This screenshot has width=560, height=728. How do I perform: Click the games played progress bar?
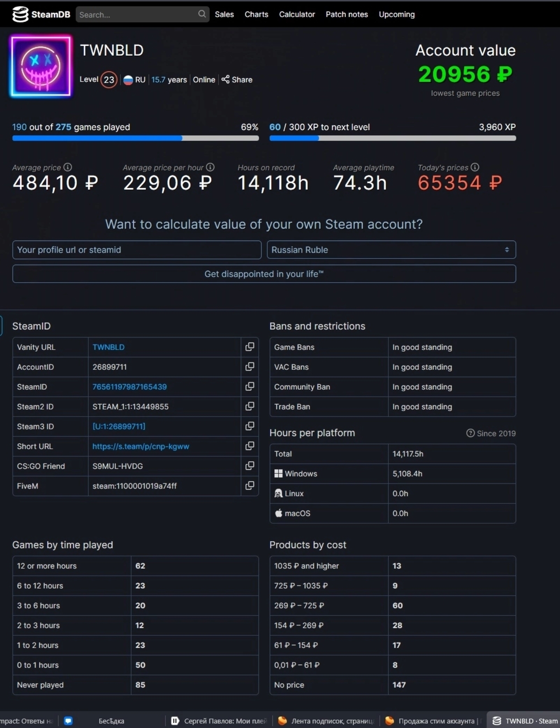(x=135, y=138)
